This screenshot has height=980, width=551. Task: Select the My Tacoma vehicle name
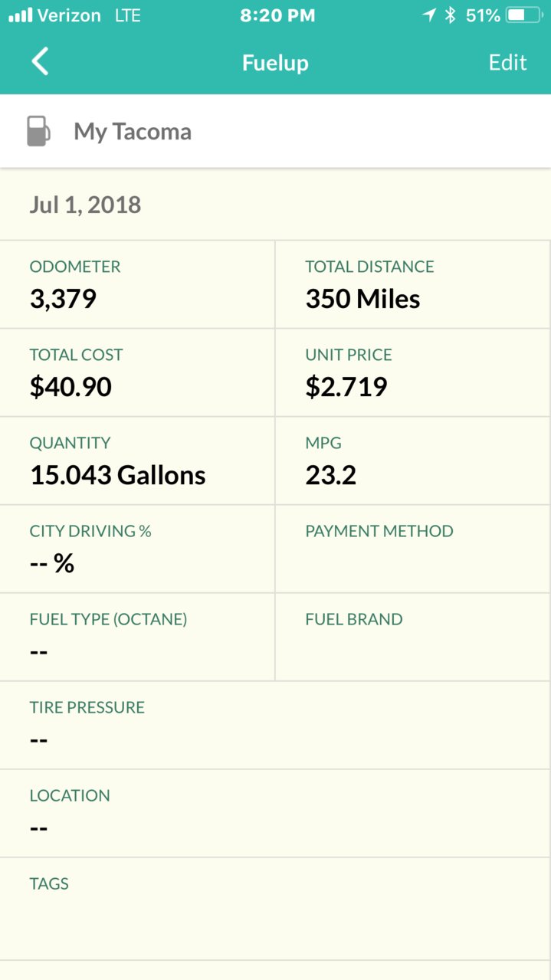click(133, 132)
